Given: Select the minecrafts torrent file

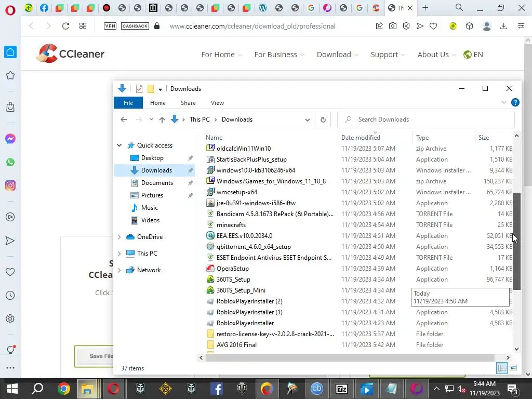Looking at the screenshot, I should coord(231,225).
